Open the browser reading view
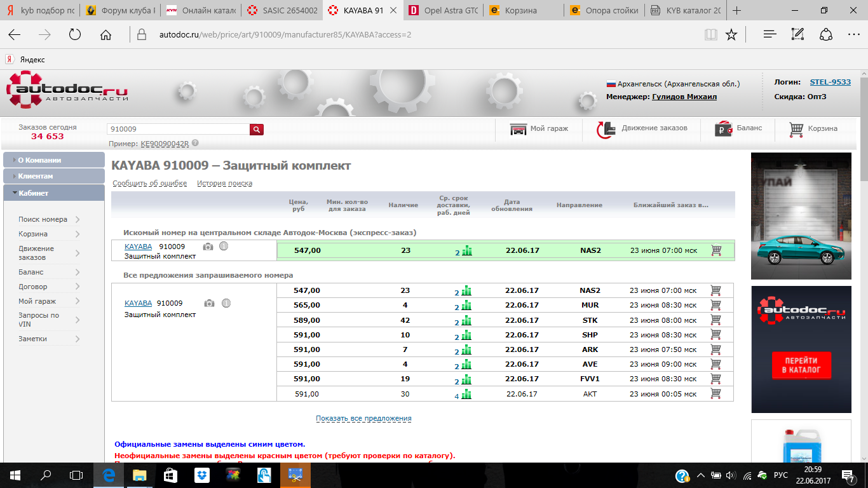This screenshot has width=868, height=488. click(x=710, y=34)
